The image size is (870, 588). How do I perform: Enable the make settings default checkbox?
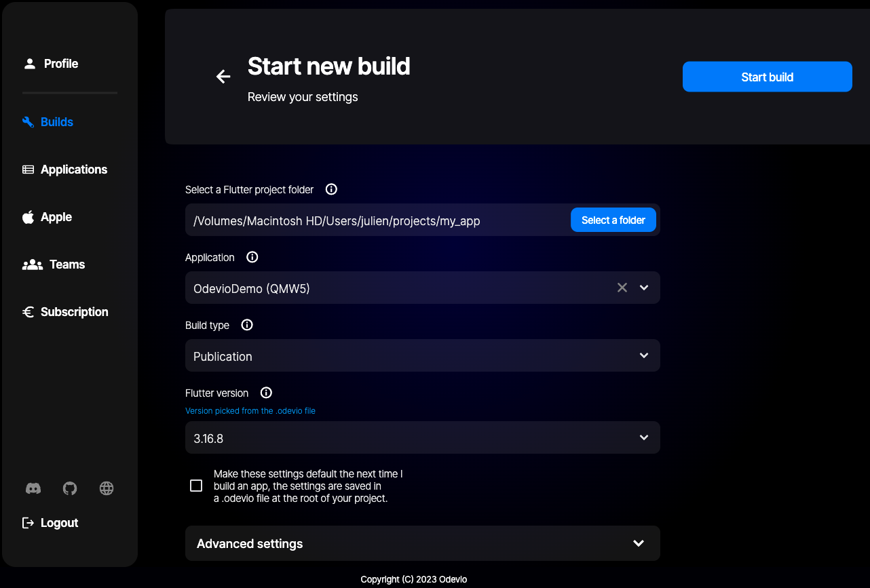pyautogui.click(x=196, y=486)
